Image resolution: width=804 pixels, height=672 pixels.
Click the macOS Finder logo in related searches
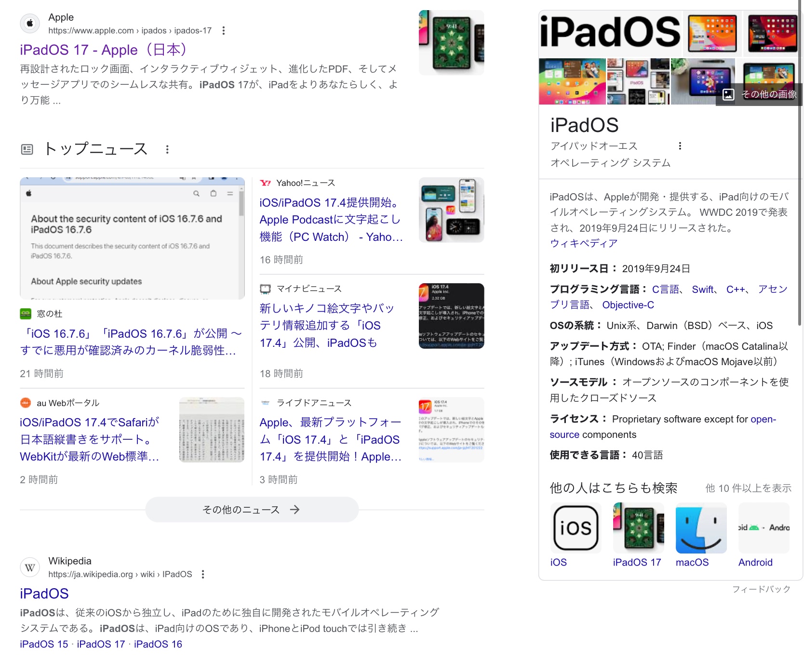click(x=701, y=527)
